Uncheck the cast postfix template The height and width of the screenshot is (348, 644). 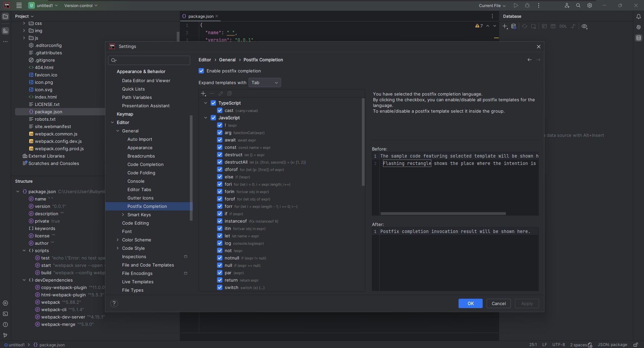pos(220,110)
